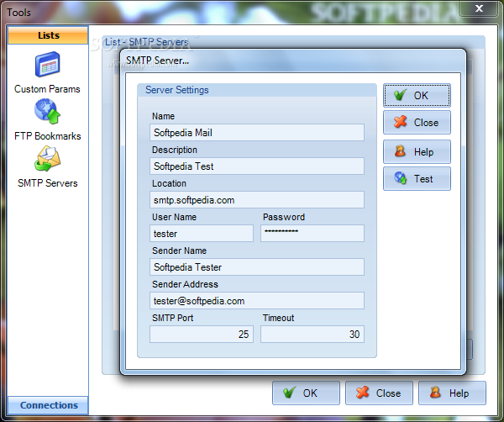Edit the Sender Address field
504x422 pixels.
[x=257, y=301]
